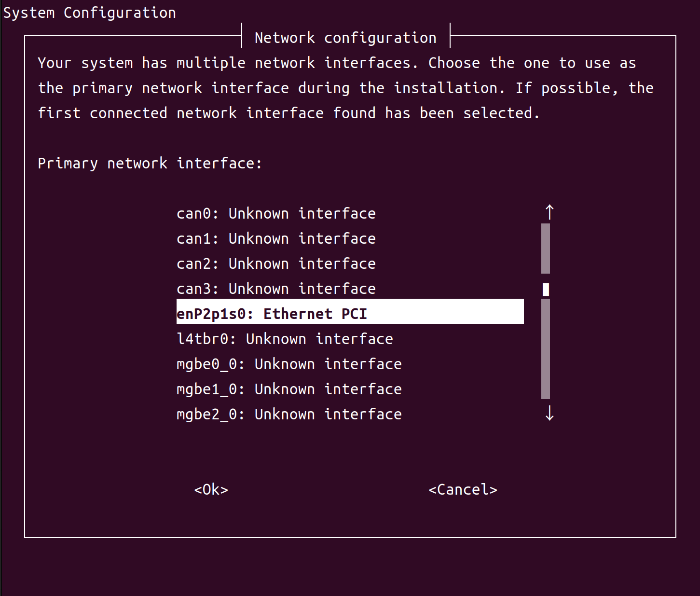This screenshot has height=596, width=700.
Task: Click the System Configuration window title
Action: [x=89, y=13]
